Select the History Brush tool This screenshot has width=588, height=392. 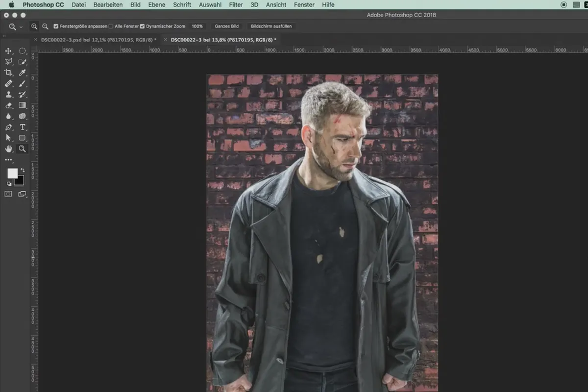(23, 95)
